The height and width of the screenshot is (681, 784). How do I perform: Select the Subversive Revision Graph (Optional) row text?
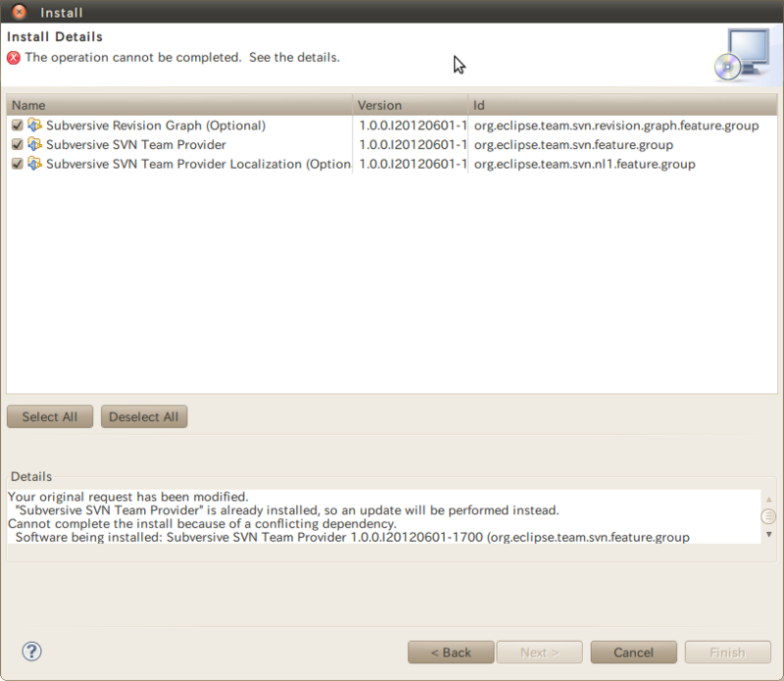click(156, 125)
